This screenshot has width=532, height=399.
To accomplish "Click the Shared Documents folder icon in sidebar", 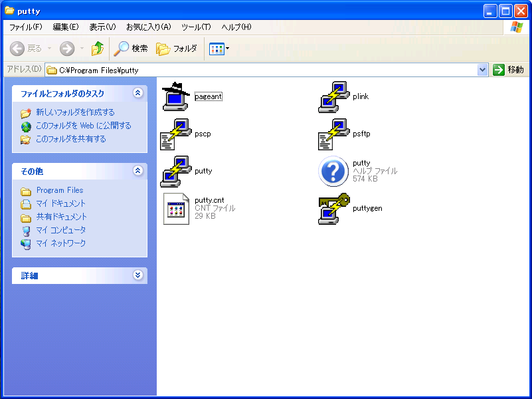I will tap(26, 218).
